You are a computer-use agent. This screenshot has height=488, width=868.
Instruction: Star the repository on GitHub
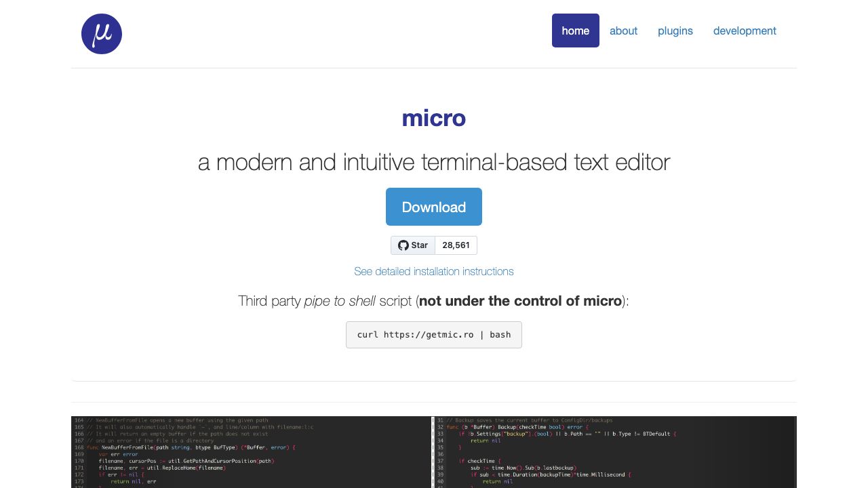click(x=413, y=245)
